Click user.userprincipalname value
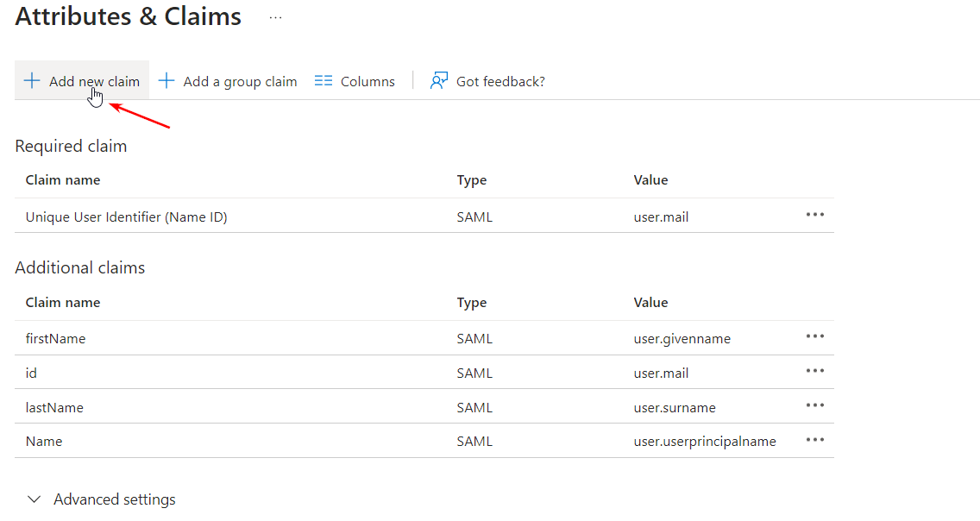The image size is (980, 521). 705,441
